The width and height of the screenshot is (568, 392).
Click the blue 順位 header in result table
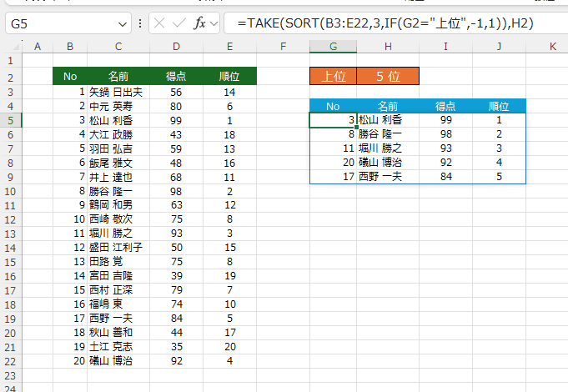(499, 106)
